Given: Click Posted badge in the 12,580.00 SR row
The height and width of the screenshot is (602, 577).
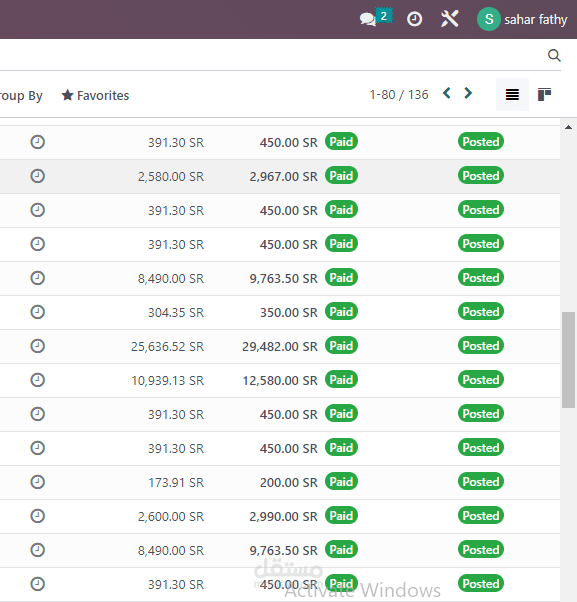Looking at the screenshot, I should click(481, 379).
